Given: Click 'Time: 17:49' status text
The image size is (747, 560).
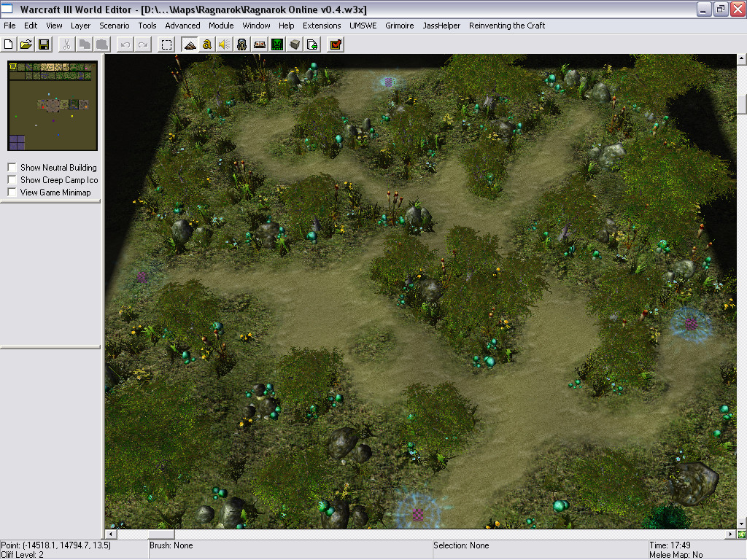Looking at the screenshot, I should point(670,545).
